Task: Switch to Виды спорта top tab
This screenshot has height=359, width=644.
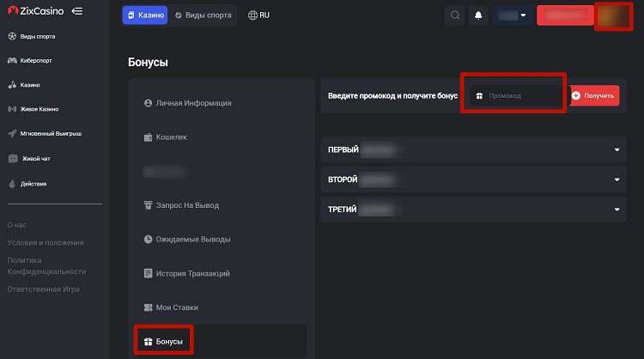Action: pos(203,15)
